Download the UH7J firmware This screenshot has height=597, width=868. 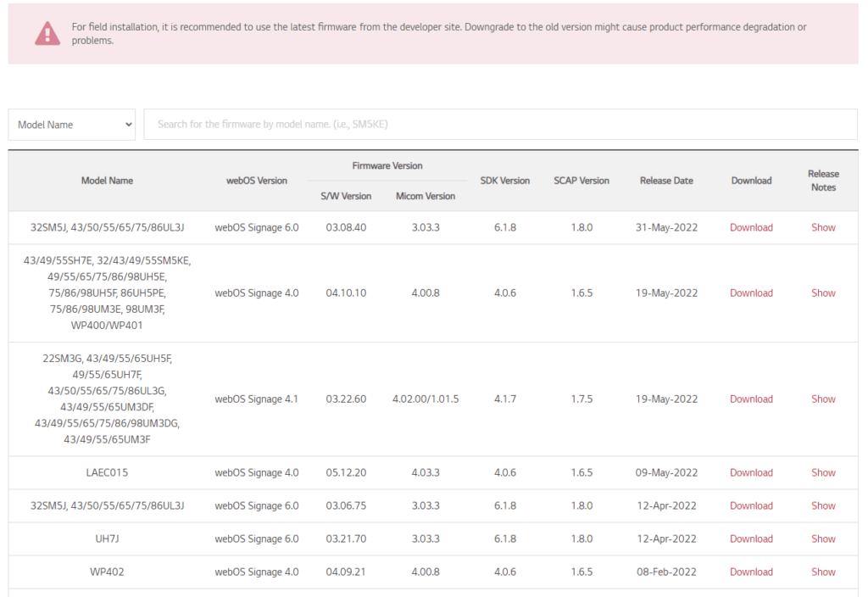click(x=751, y=539)
